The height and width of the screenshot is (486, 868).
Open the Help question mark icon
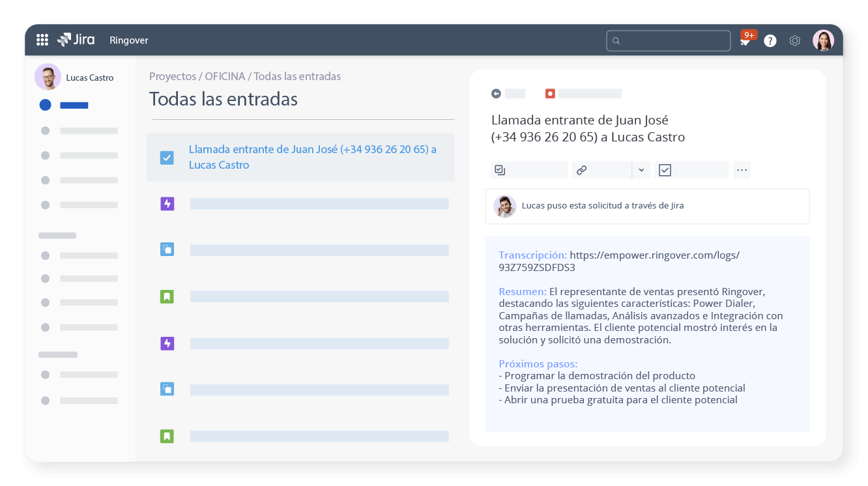[770, 40]
